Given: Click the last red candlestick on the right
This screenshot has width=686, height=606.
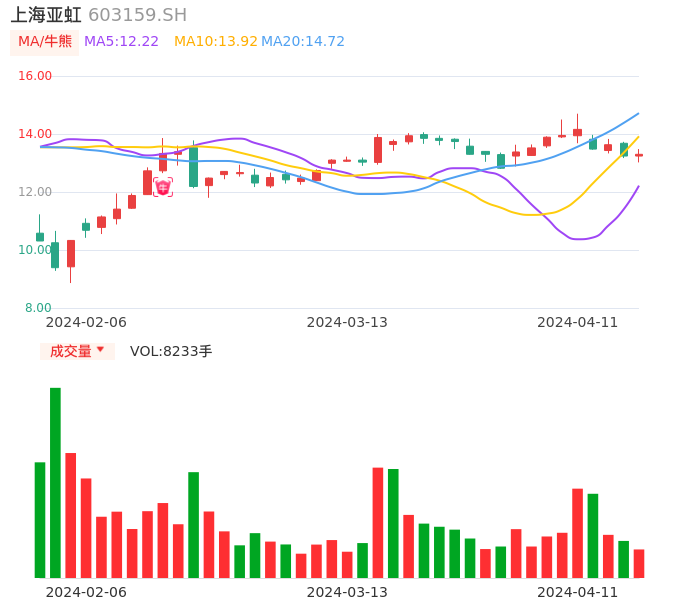Looking at the screenshot, I should click(x=639, y=155).
